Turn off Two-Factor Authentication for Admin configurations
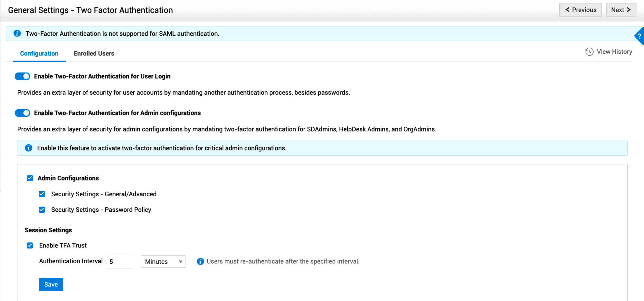Viewport: 644px width, 301px height. tap(23, 113)
